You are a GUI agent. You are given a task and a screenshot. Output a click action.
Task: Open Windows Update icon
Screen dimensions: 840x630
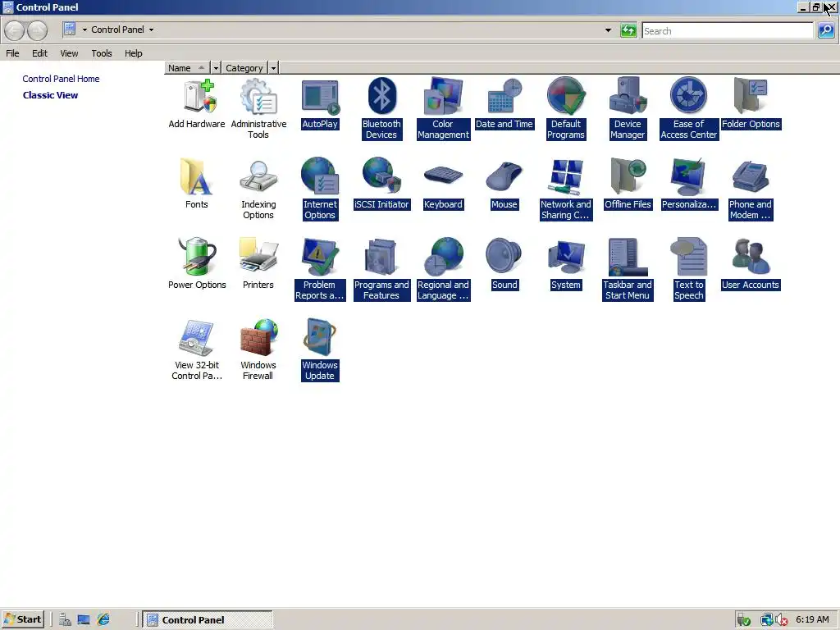pyautogui.click(x=320, y=349)
